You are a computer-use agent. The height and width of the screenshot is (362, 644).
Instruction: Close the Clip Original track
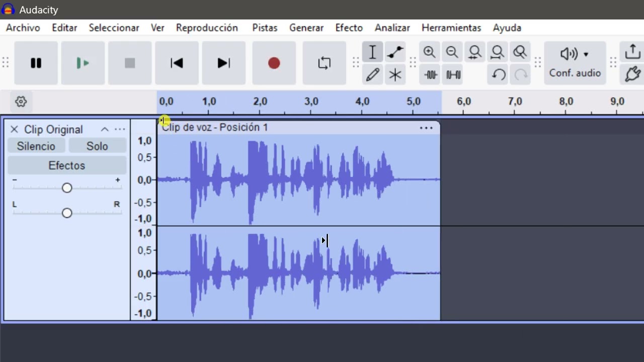(14, 129)
